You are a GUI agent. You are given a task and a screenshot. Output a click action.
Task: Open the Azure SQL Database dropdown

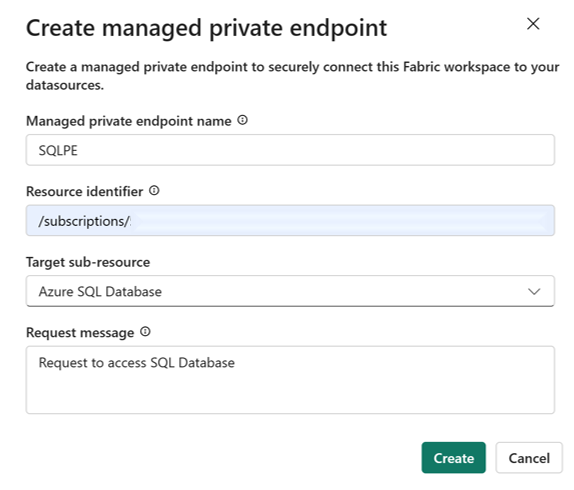[x=290, y=291]
